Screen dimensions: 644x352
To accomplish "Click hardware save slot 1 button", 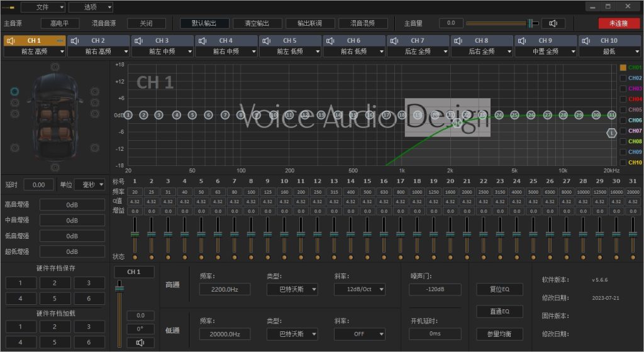I will [x=21, y=283].
